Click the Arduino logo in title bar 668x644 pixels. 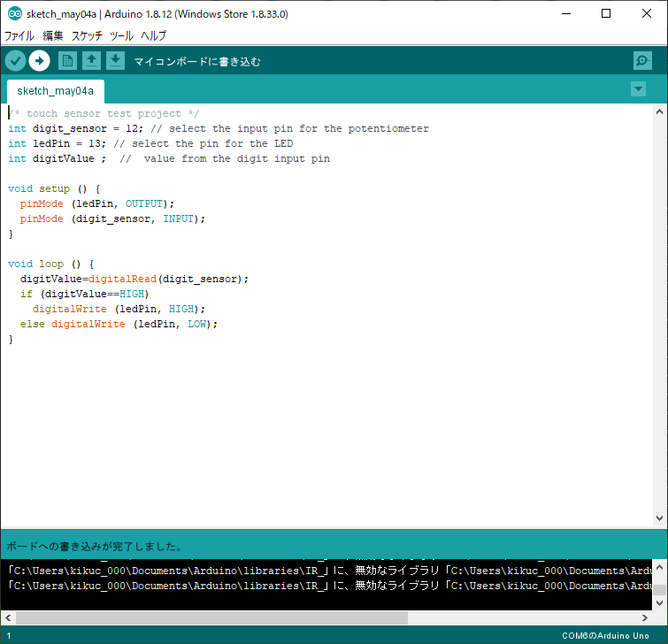coord(14,14)
